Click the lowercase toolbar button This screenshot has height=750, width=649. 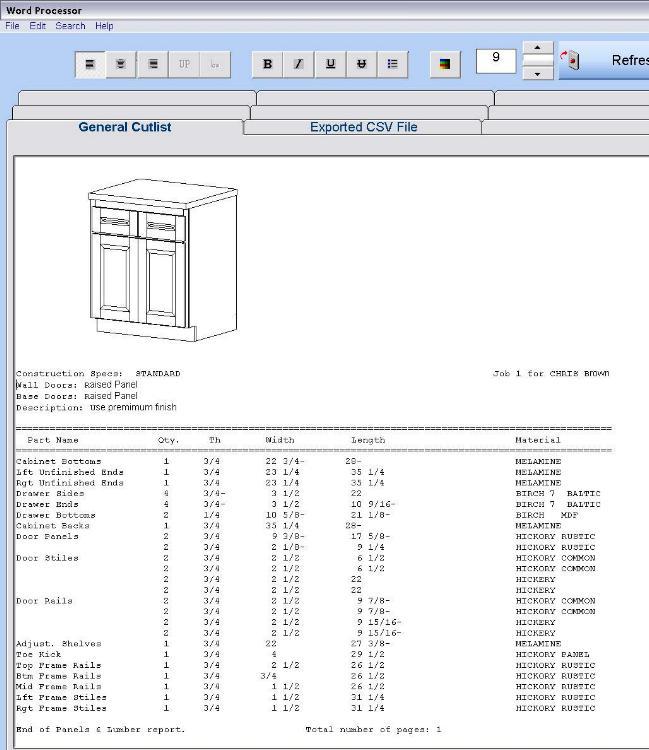tap(215, 64)
